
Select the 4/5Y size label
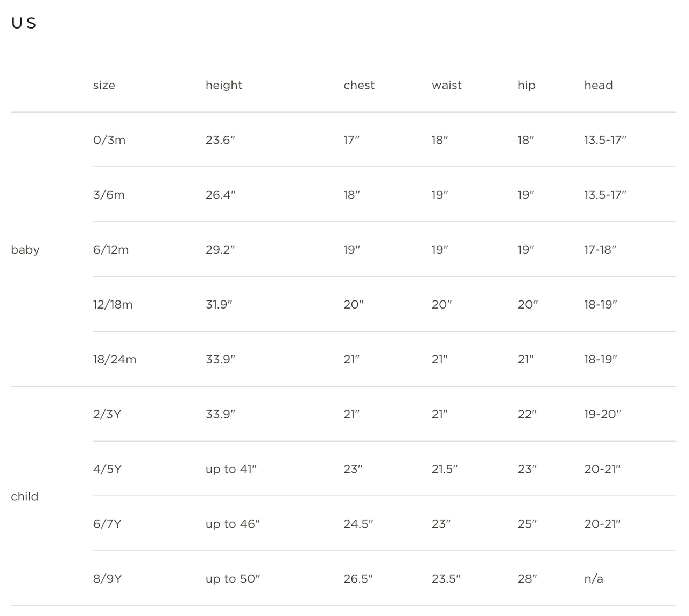[107, 470]
